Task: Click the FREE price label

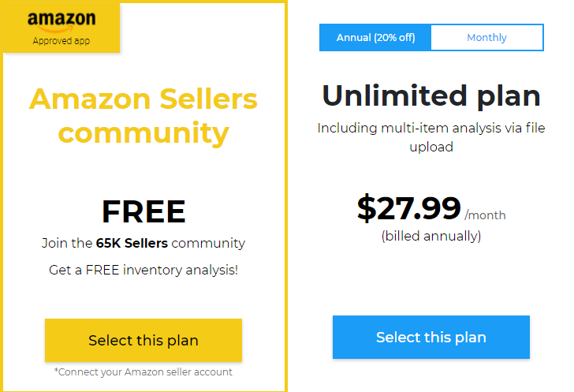Action: point(143,211)
